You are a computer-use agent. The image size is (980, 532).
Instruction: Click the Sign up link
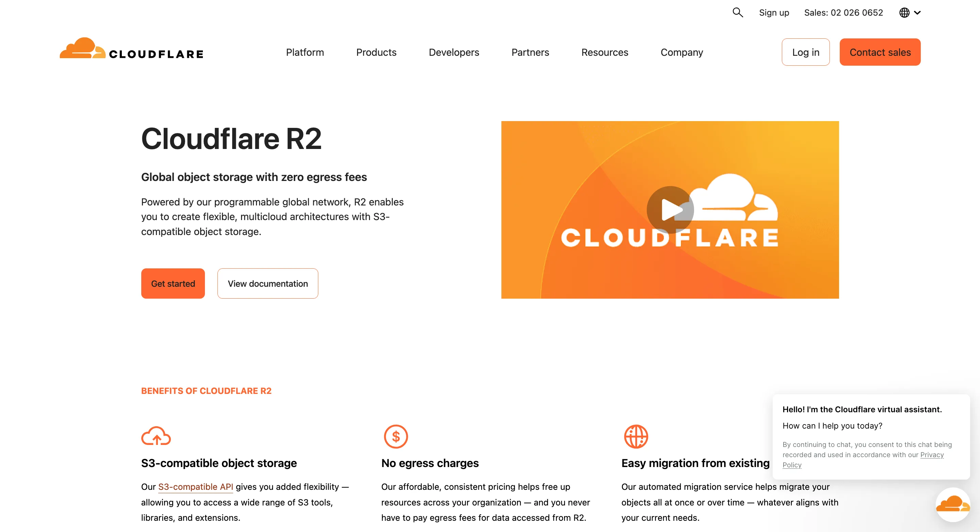coord(774,13)
